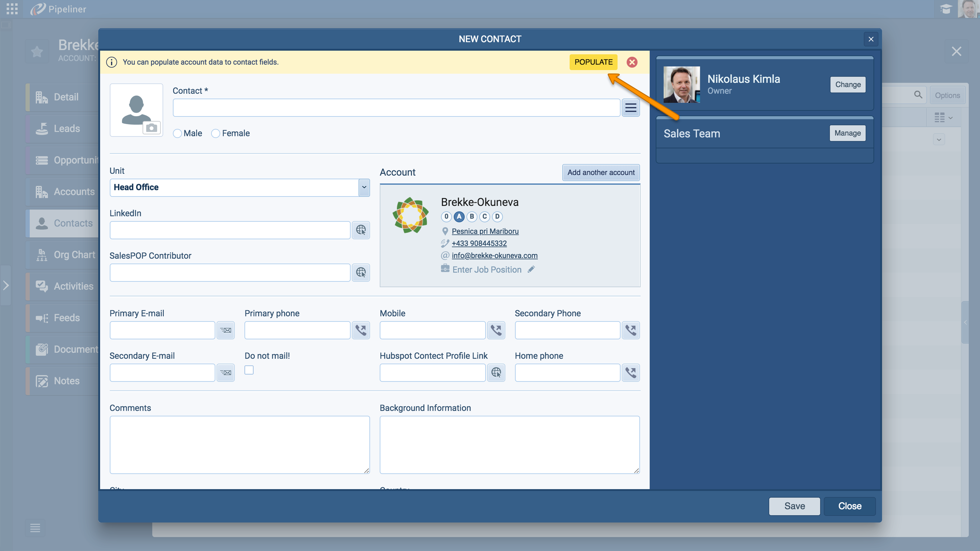The width and height of the screenshot is (980, 551).
Task: Click the Add another account button
Action: click(601, 172)
